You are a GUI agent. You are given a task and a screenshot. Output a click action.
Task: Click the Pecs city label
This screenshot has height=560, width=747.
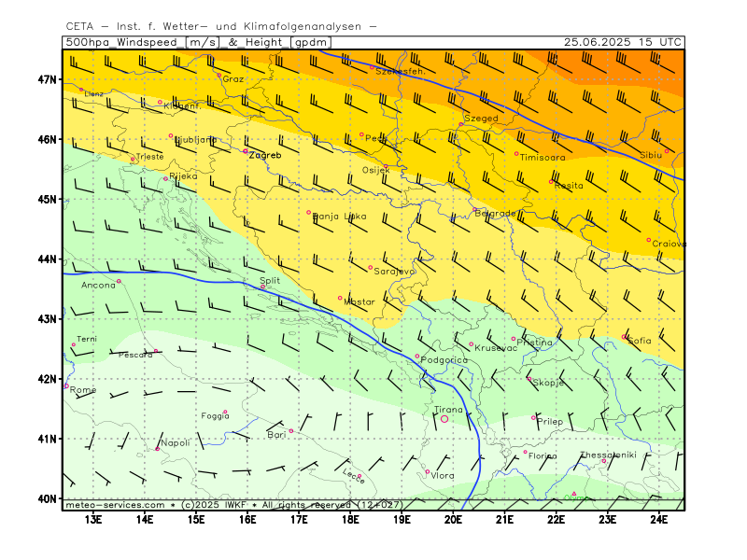click(377, 138)
